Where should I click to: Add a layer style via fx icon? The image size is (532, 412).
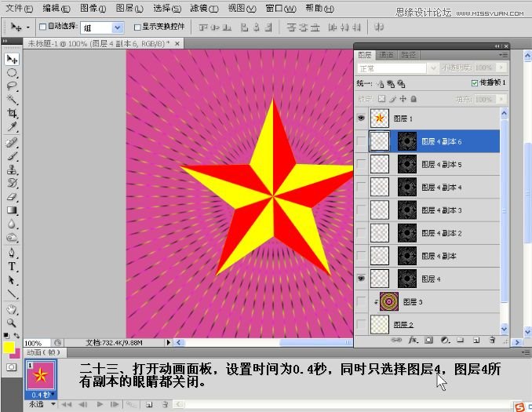[413, 340]
